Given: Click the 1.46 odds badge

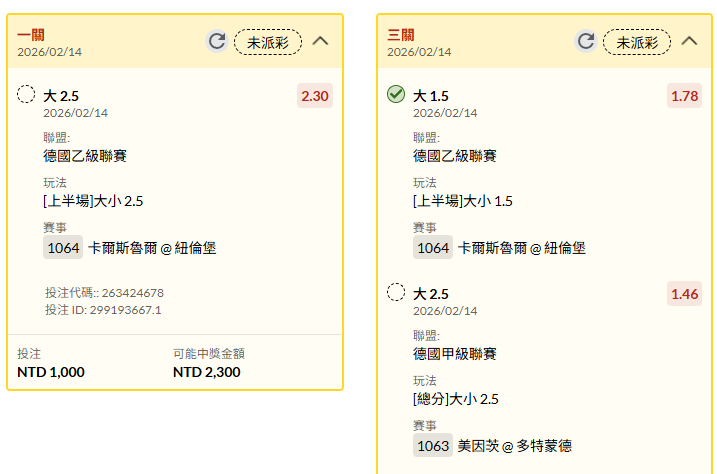Looking at the screenshot, I should [x=685, y=294].
